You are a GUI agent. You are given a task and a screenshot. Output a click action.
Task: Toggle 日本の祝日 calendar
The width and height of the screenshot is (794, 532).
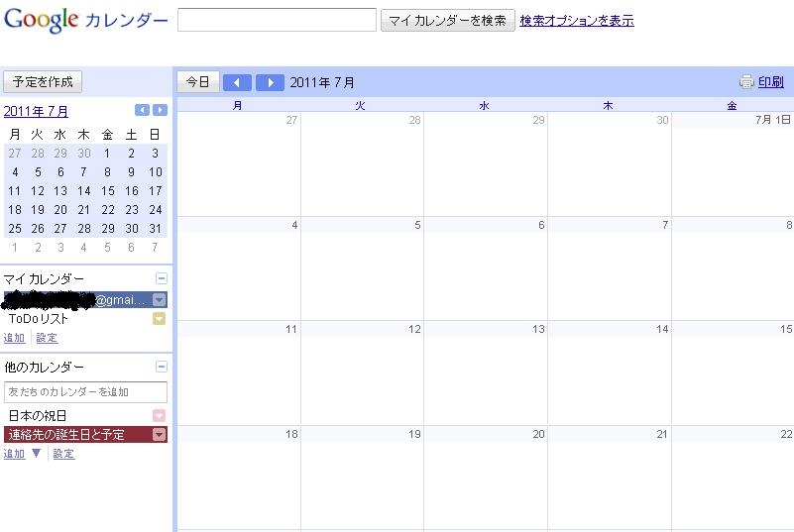coord(38,415)
